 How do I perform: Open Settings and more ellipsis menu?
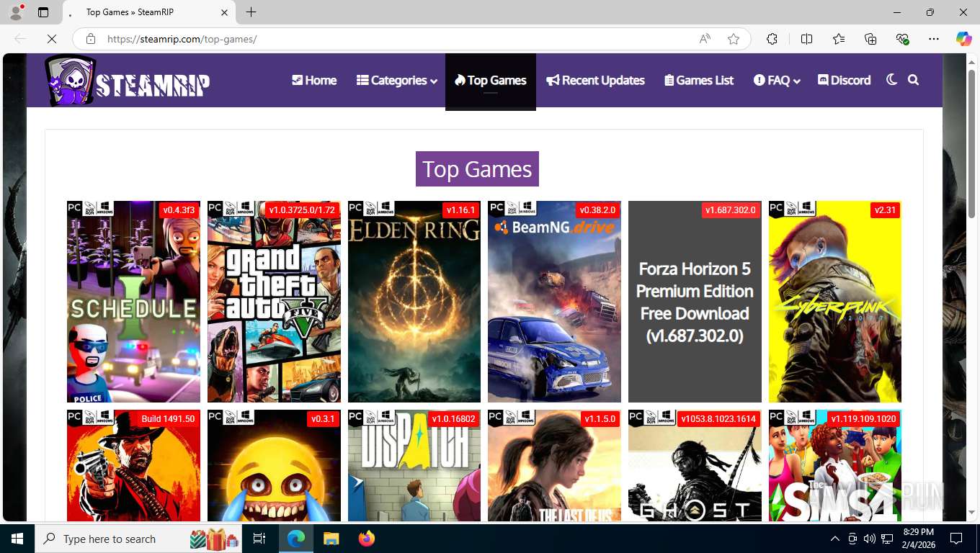tap(934, 39)
